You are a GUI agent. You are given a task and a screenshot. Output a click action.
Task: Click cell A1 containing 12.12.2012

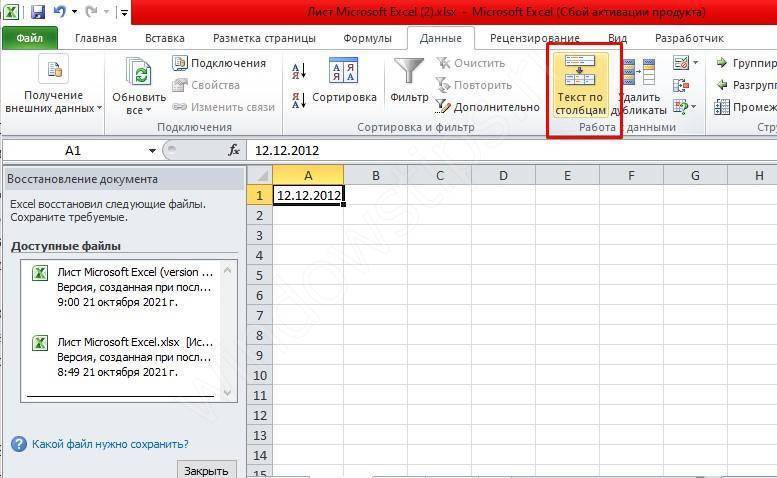point(308,195)
